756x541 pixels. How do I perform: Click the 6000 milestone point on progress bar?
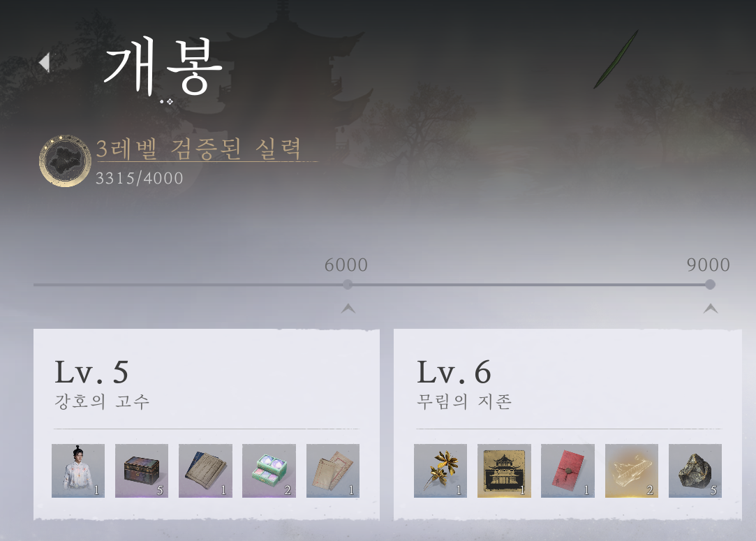[x=348, y=285]
